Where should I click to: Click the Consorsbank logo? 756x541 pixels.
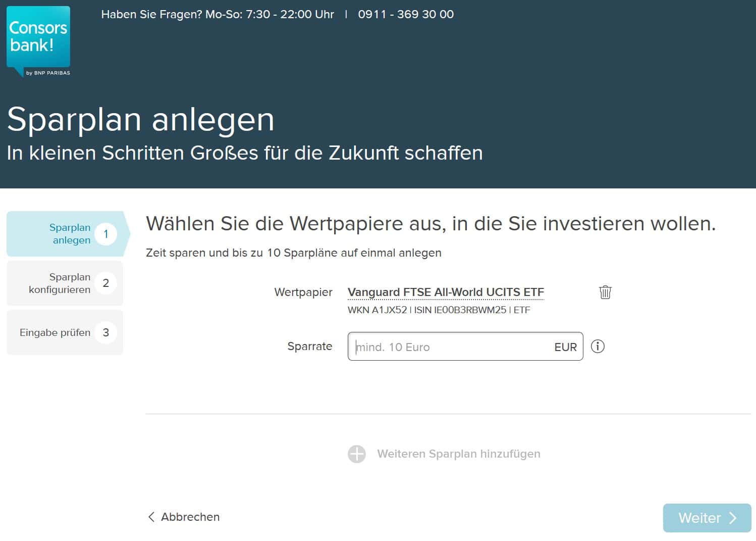(x=38, y=41)
